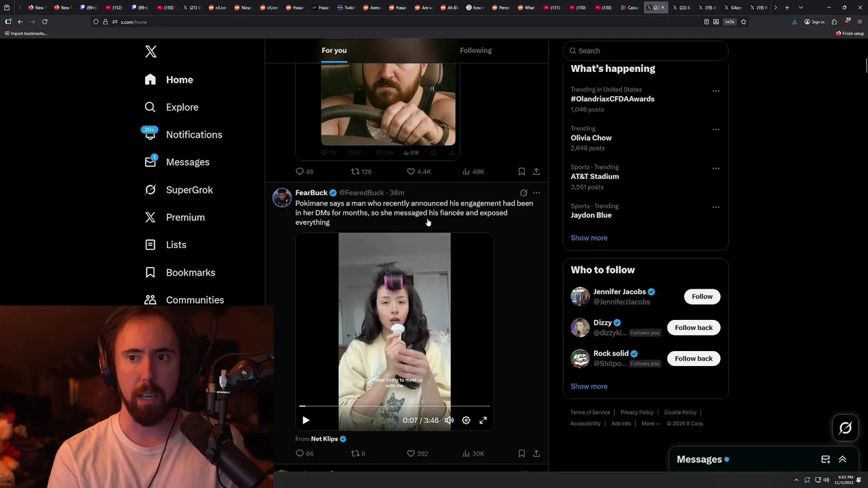Click Show more under Who to follow
Viewport: 868px width, 488px height.
pyautogui.click(x=589, y=386)
